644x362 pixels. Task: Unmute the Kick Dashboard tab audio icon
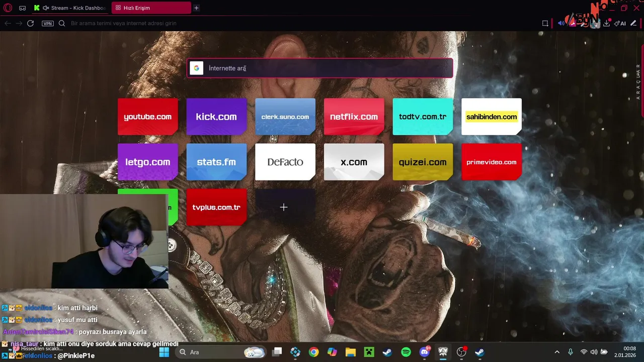point(46,8)
